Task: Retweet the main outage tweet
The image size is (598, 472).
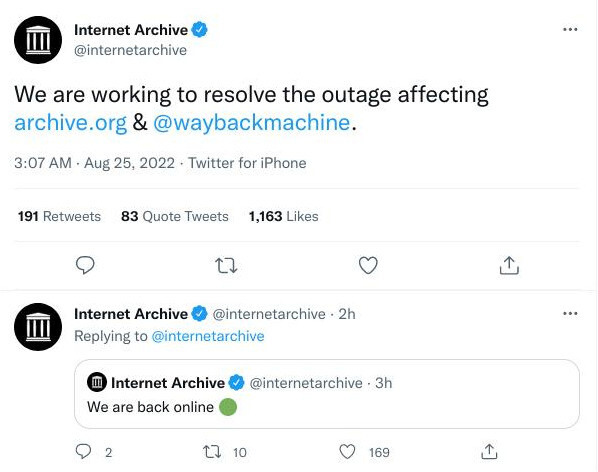Action: pos(226,265)
